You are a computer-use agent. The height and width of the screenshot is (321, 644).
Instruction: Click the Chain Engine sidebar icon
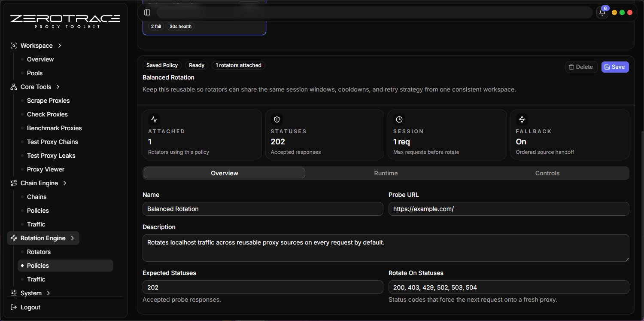13,183
